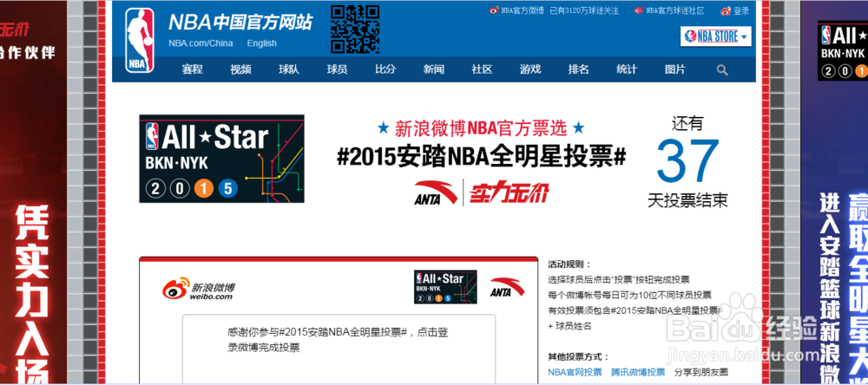Click the 已有3120万球迷关注 text
Image resolution: width=868 pixels, height=385 pixels.
pyautogui.click(x=584, y=10)
